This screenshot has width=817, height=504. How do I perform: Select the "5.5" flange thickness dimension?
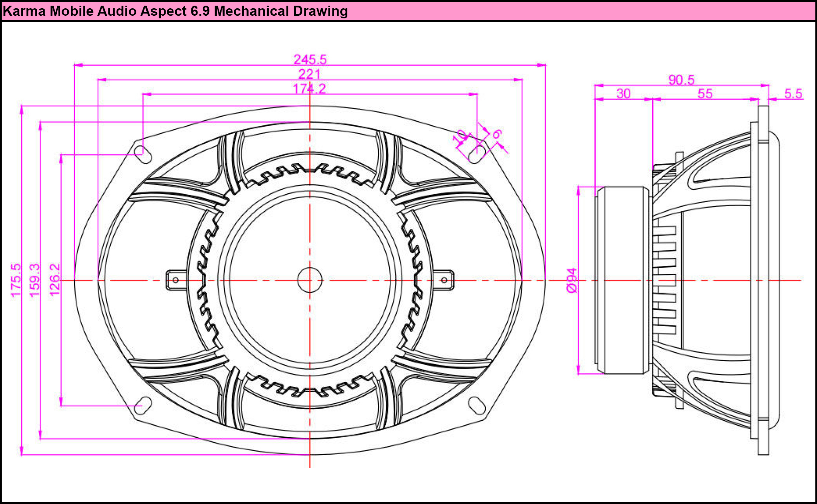tap(793, 93)
